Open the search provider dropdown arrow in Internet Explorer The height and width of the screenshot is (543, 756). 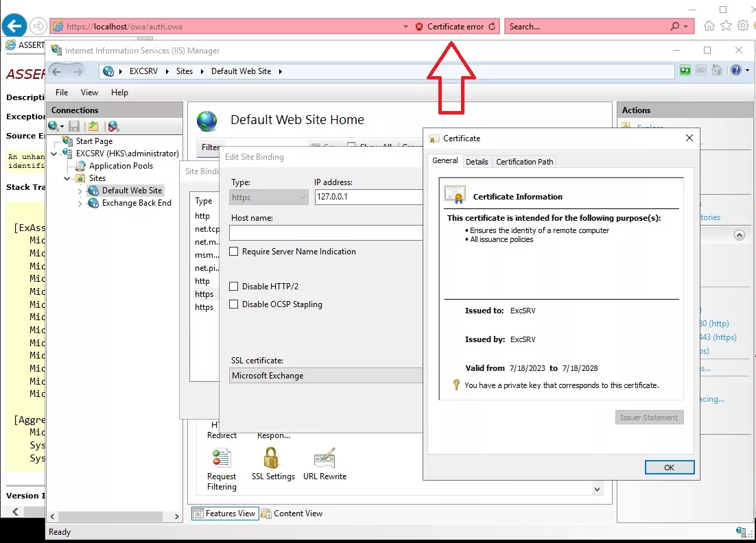(685, 27)
